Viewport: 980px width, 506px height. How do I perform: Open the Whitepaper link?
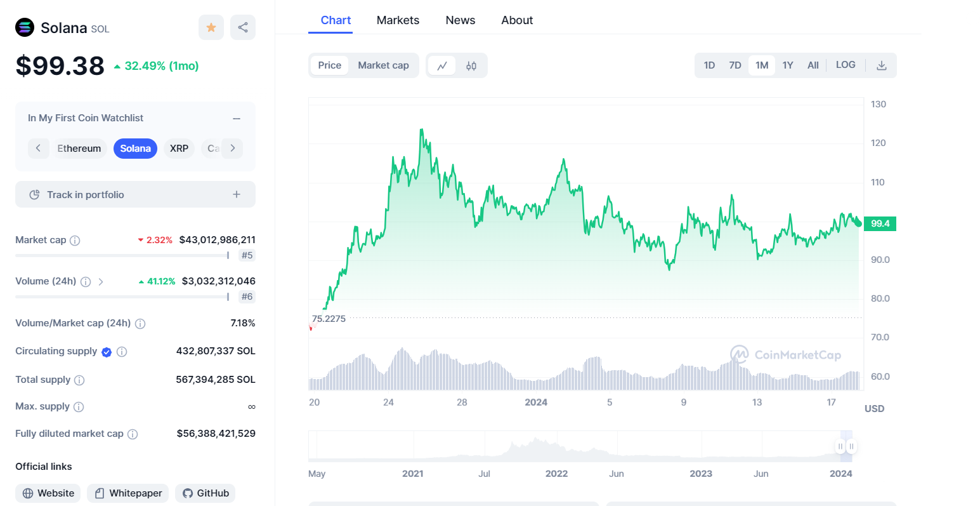click(127, 493)
